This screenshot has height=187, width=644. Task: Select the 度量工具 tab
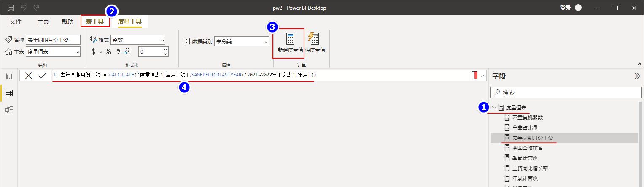pos(130,22)
